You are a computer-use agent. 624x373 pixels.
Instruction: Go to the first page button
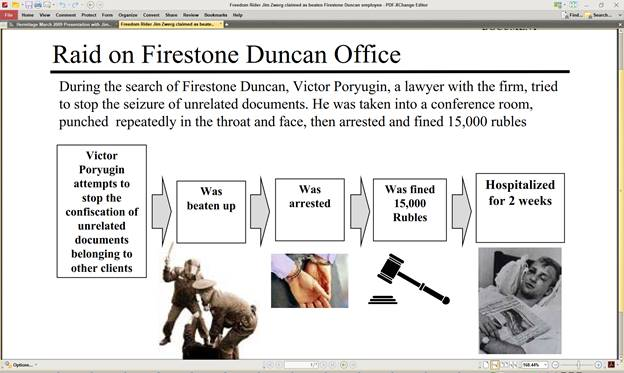(270, 365)
